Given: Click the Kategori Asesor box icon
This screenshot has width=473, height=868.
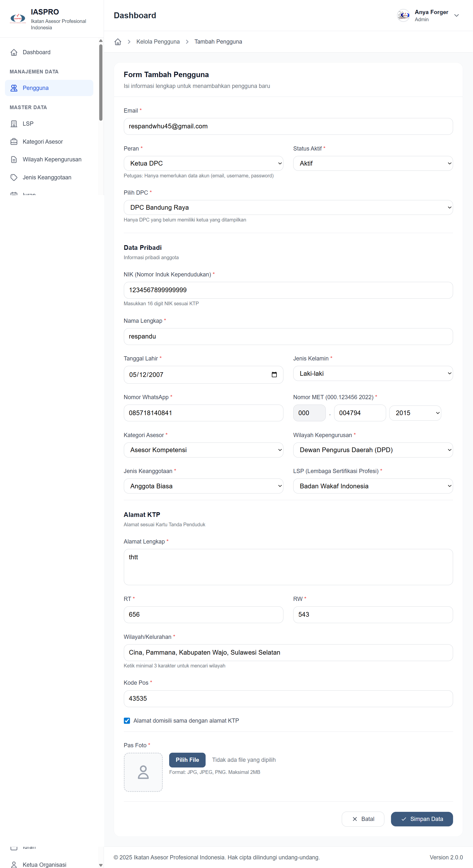Looking at the screenshot, I should coord(14,141).
